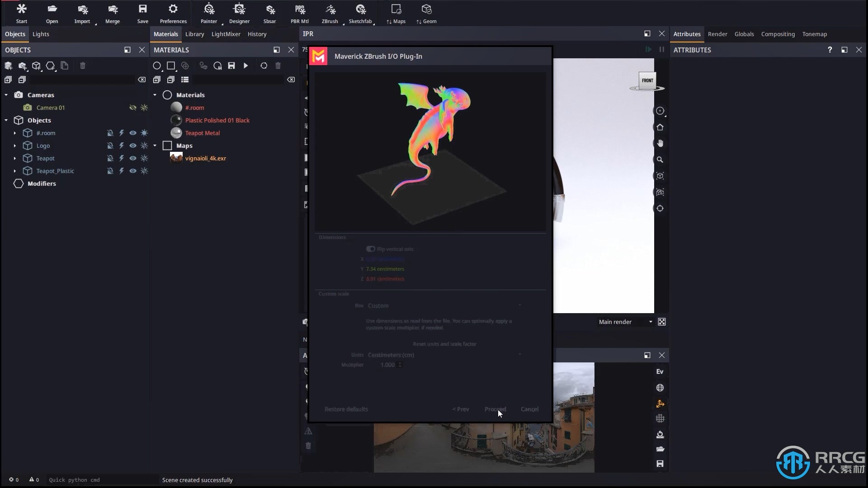Click the Prev button in dialog
868x488 pixels.
pyautogui.click(x=461, y=409)
